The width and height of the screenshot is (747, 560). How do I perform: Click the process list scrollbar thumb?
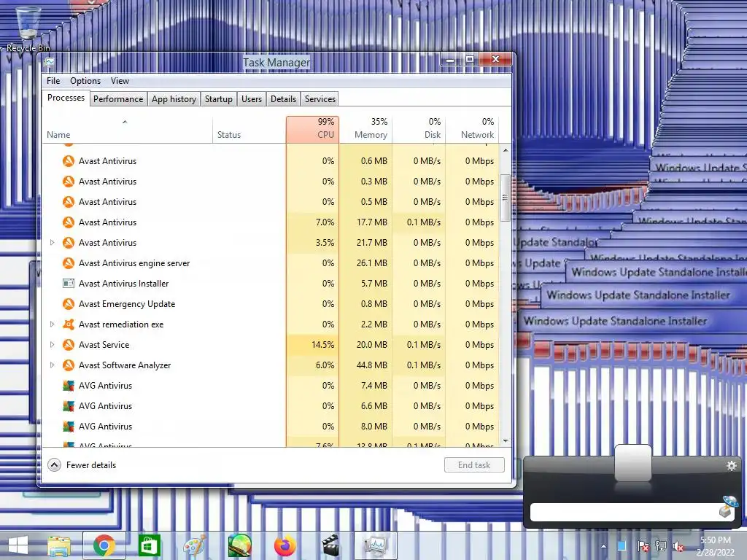click(505, 198)
